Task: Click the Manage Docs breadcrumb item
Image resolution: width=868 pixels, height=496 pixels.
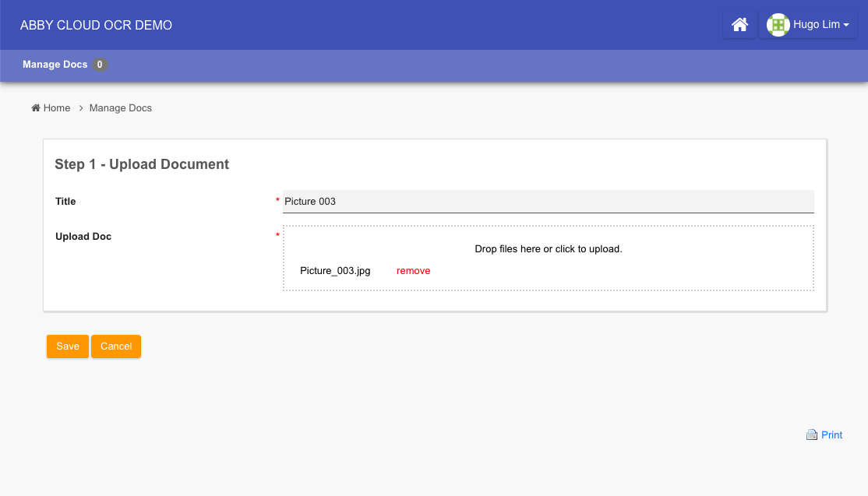Action: [x=120, y=107]
